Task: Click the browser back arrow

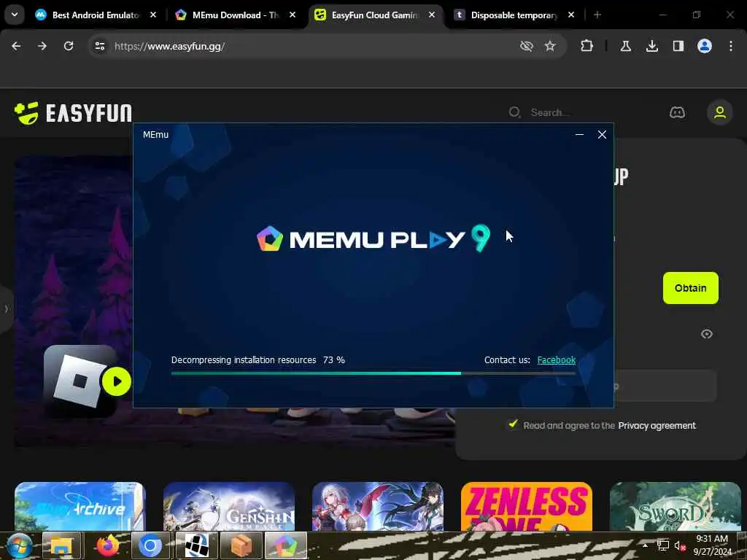Action: (16, 46)
